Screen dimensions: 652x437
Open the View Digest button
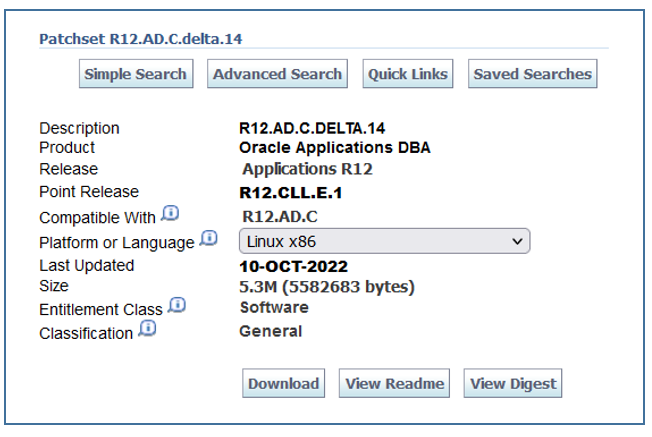(x=514, y=384)
